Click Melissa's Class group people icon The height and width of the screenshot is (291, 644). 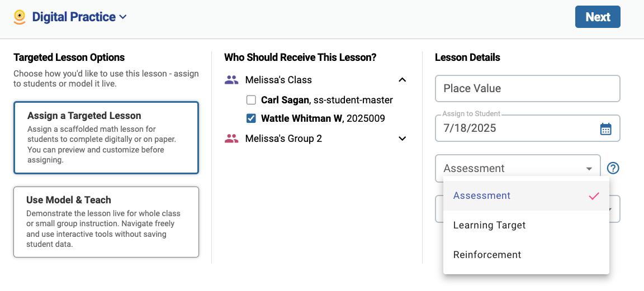(x=231, y=80)
